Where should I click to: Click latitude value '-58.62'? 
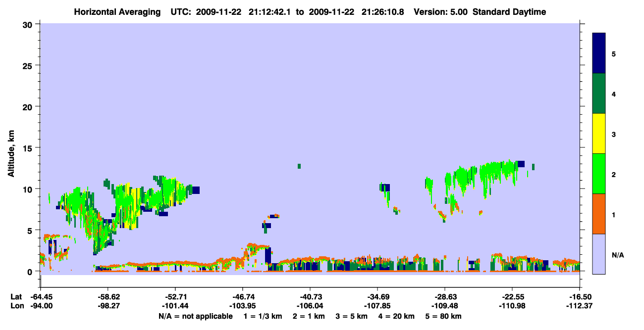click(108, 297)
